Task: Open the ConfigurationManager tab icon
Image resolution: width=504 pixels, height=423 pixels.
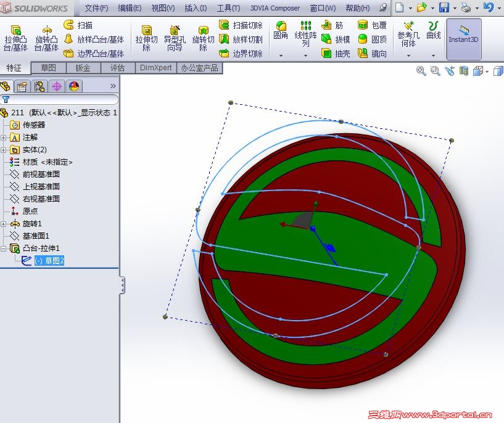Action: pyautogui.click(x=39, y=86)
